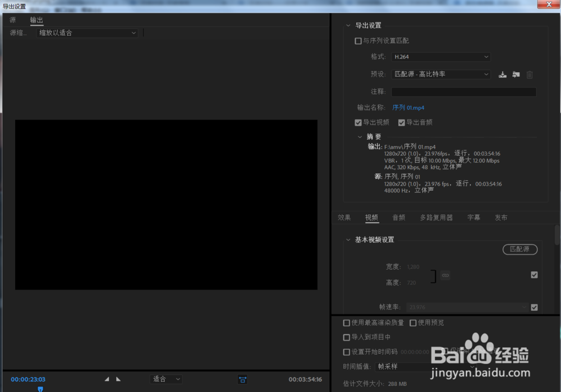Click the blue playhead on the timeline
561x392 pixels.
[x=40, y=389]
